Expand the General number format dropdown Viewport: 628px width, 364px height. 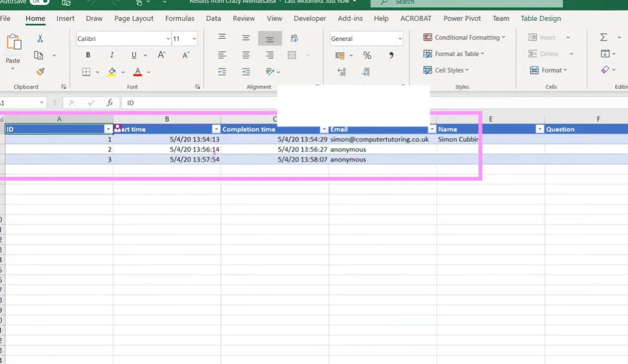coord(399,39)
